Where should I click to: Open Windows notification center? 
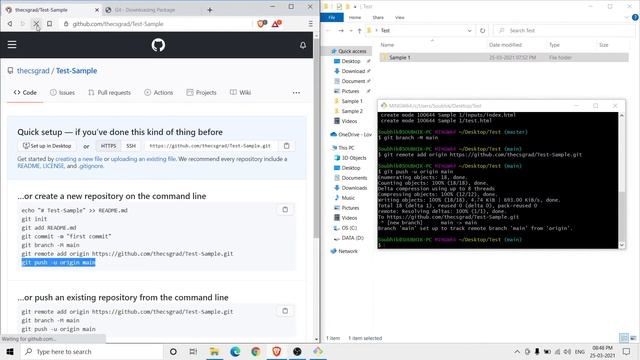tap(627, 351)
